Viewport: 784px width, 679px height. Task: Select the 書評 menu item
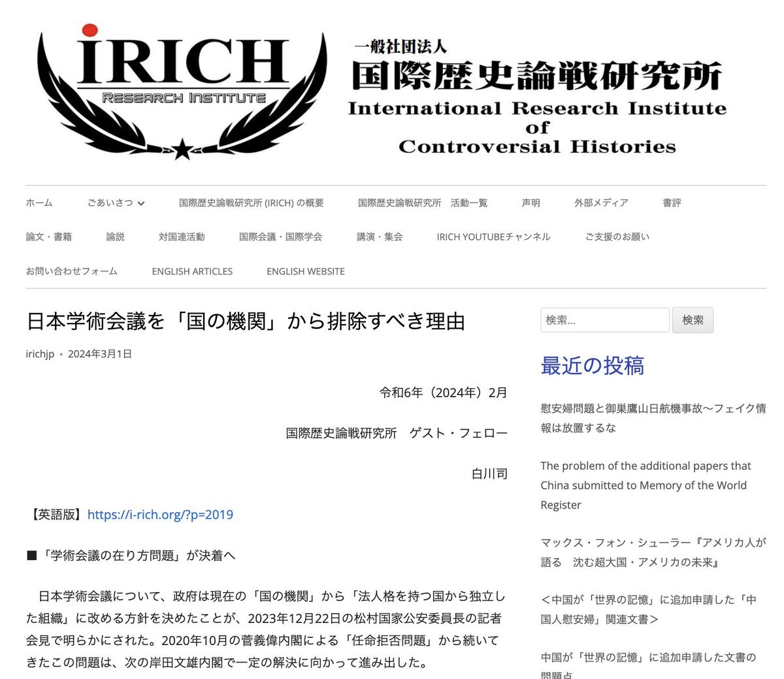(672, 203)
